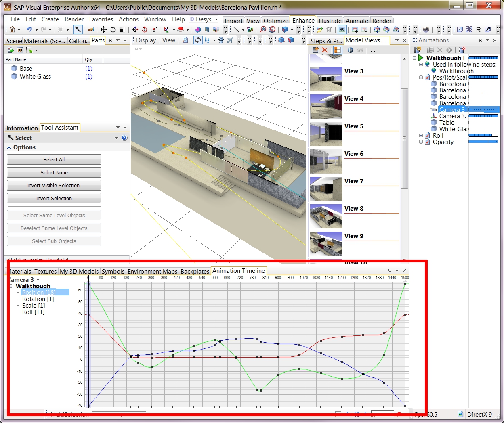The image size is (504, 423).
Task: Open the Actions menu
Action: pos(128,19)
